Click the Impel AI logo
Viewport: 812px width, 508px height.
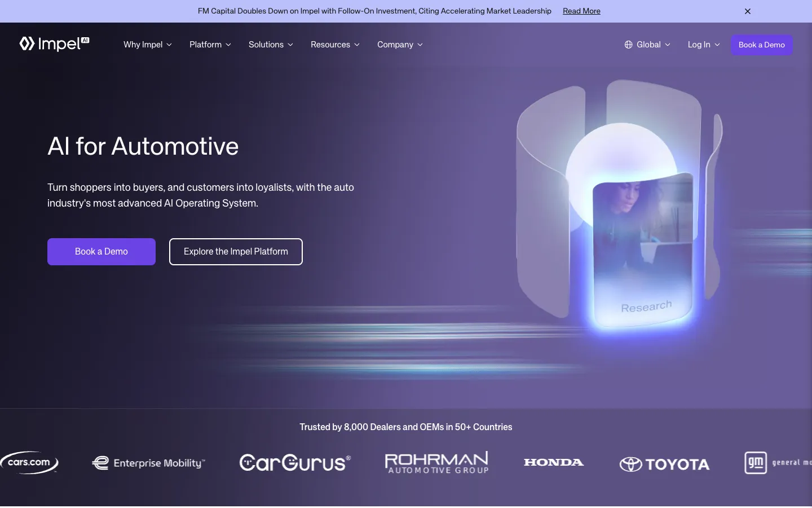[x=54, y=44]
